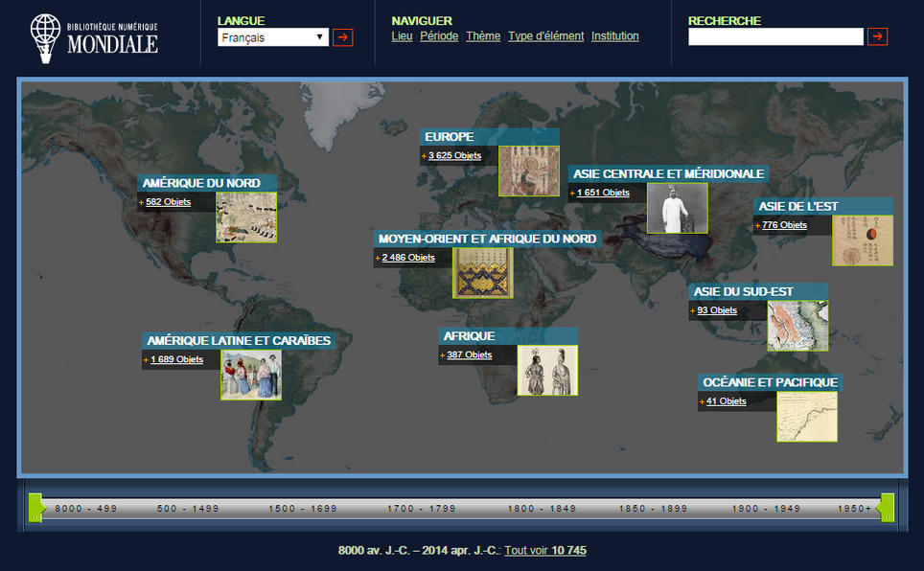Open the Institution navigation link
Viewport: 924px width, 571px height.
coord(614,36)
